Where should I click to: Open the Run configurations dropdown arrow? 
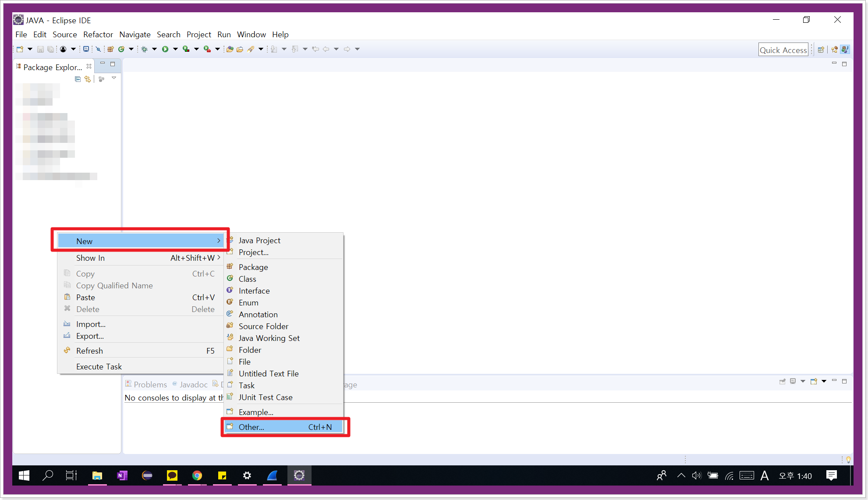(x=175, y=49)
